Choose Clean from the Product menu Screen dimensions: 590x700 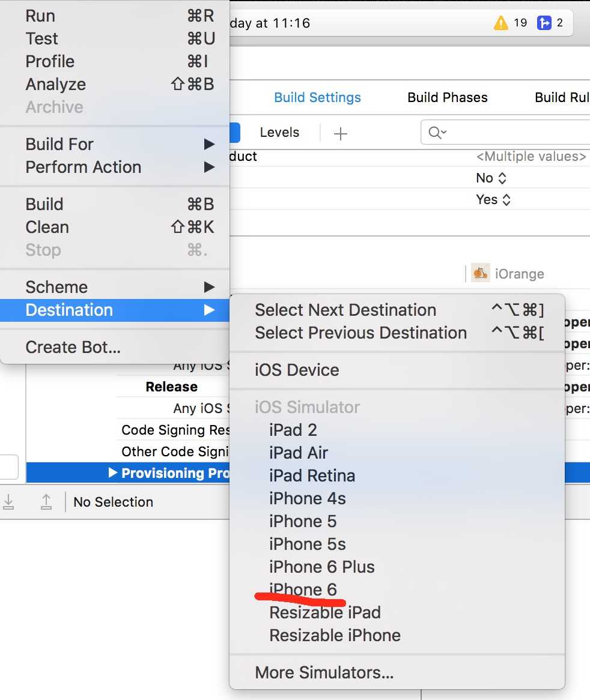(47, 227)
